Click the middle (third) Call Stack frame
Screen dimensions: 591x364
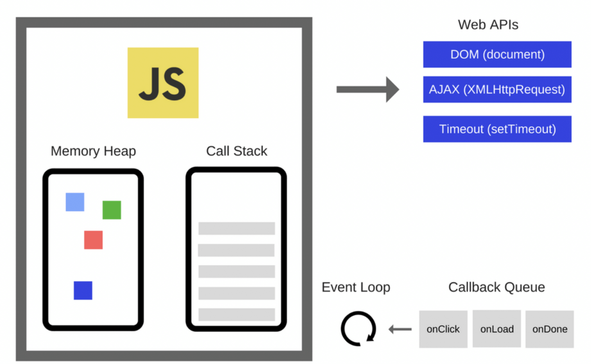236,271
